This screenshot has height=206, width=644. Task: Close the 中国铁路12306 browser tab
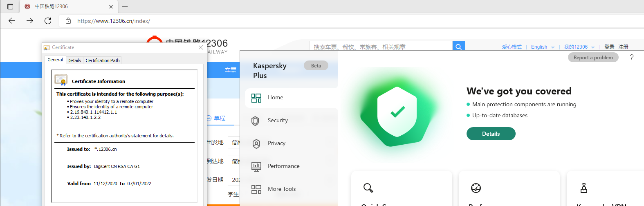click(111, 7)
